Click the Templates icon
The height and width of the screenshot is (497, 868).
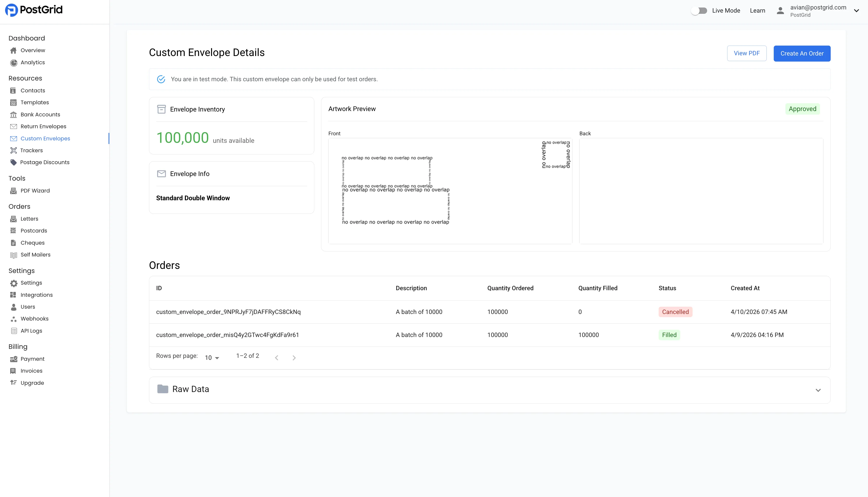[13, 102]
